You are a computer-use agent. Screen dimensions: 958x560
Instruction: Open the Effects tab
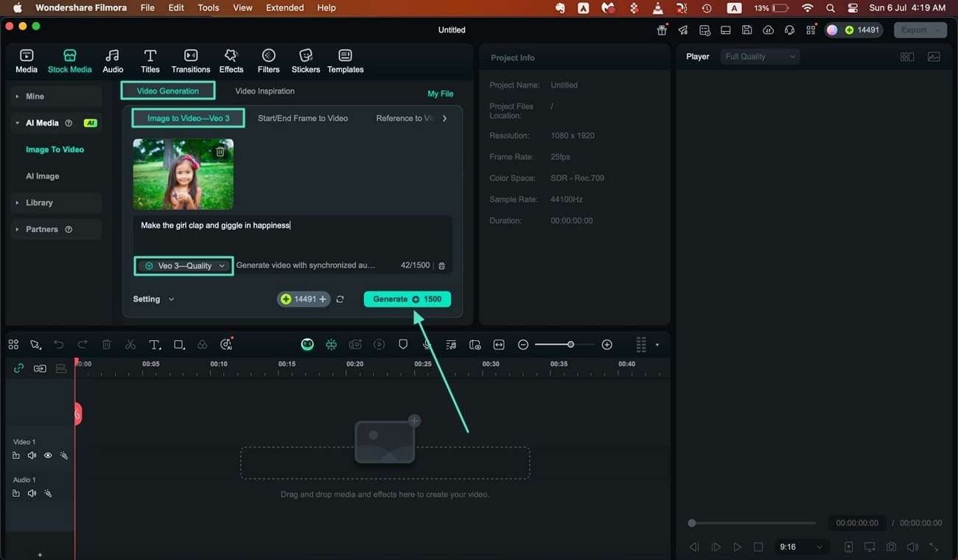click(231, 60)
